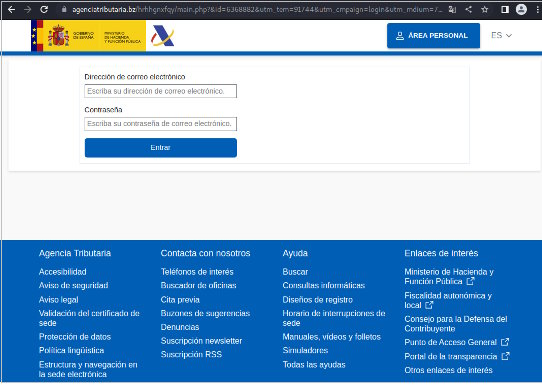The image size is (542, 385).
Task: Open the browser side panel icon
Action: coord(505,9)
